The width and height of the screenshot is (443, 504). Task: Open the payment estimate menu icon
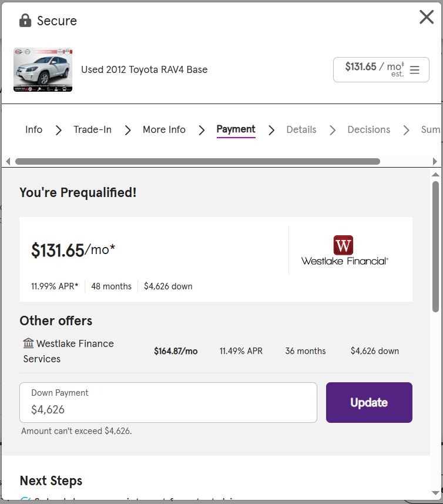[x=415, y=70]
